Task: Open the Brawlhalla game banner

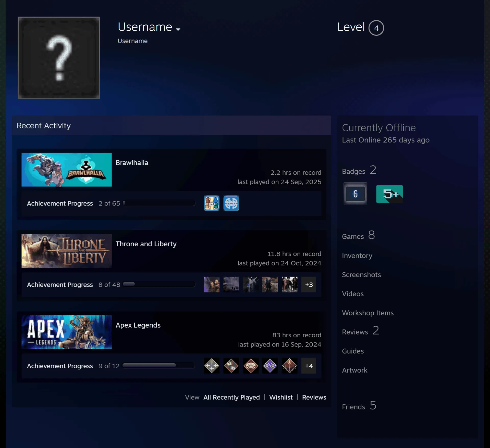Action: [x=67, y=170]
